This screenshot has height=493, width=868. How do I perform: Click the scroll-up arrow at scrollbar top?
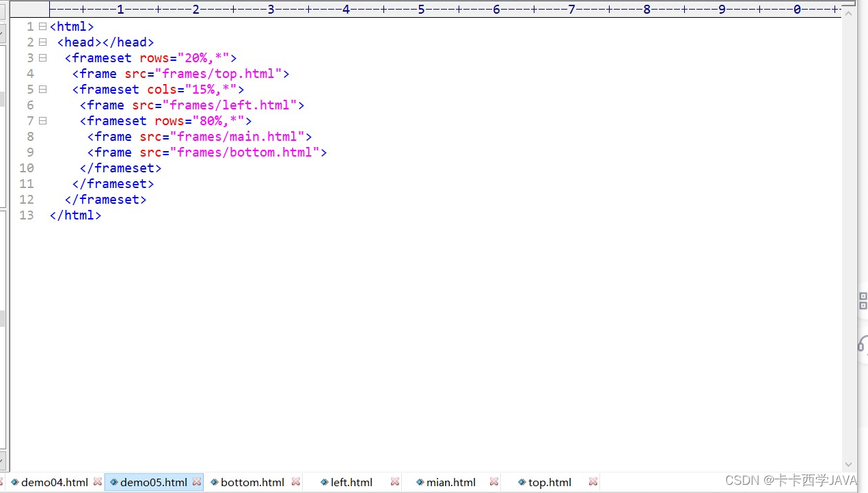[x=848, y=12]
